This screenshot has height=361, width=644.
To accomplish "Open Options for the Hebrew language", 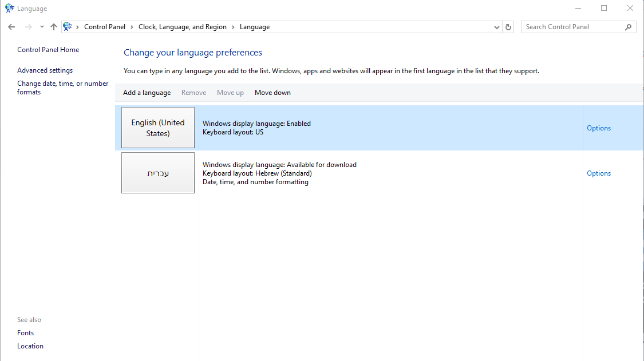I will (598, 173).
